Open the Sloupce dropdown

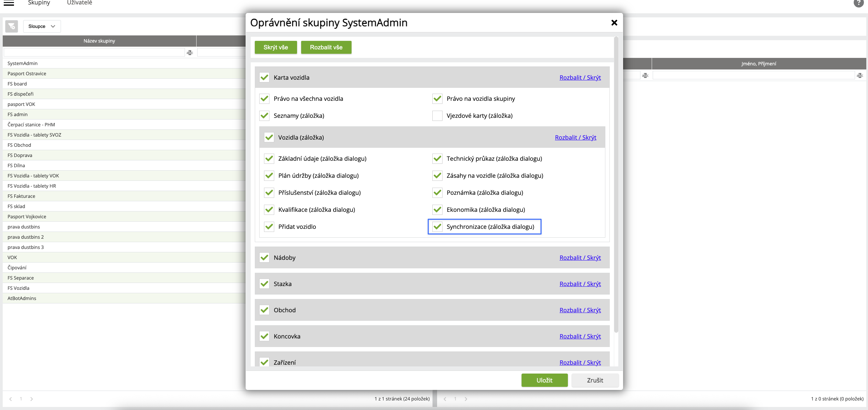coord(42,26)
